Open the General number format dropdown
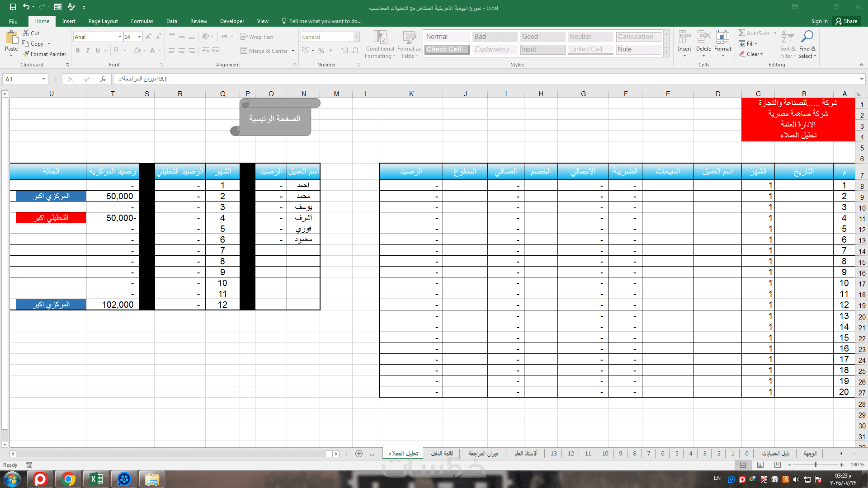Screen dimensions: 868x488 (356, 37)
